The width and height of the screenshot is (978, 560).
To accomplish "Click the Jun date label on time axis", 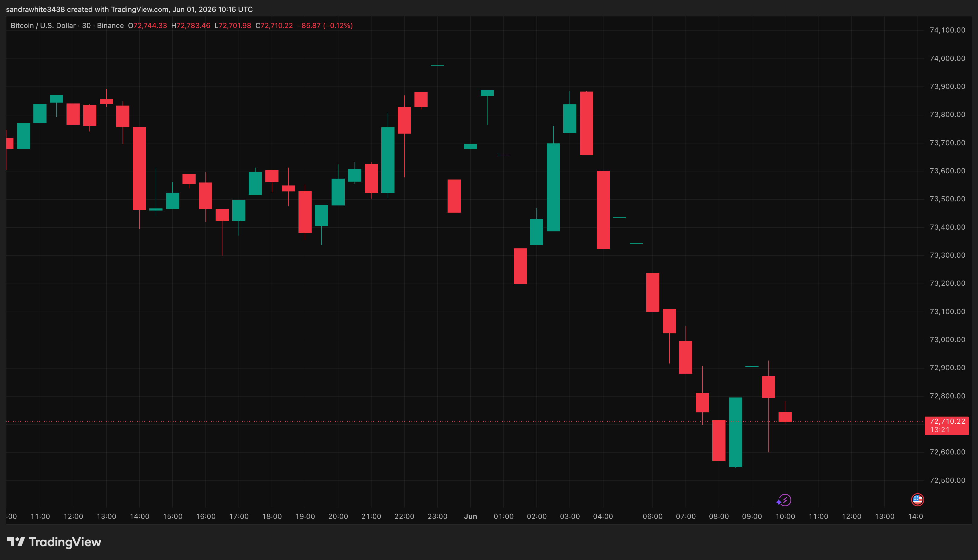I will [x=470, y=516].
